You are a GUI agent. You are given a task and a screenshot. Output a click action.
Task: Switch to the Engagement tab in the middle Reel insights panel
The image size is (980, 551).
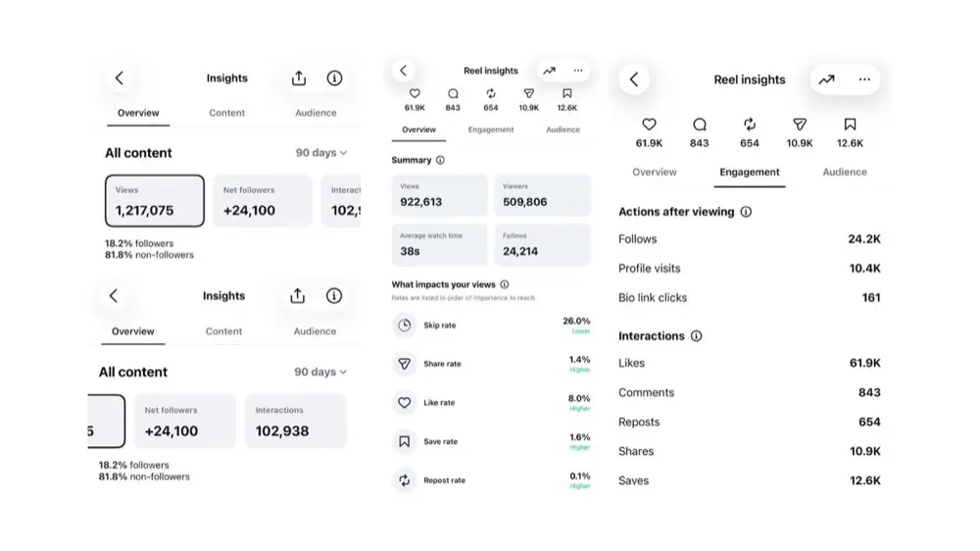[x=491, y=129]
